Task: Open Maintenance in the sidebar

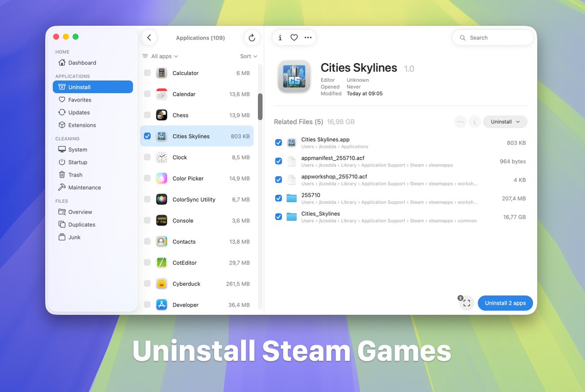Action: pos(93,187)
